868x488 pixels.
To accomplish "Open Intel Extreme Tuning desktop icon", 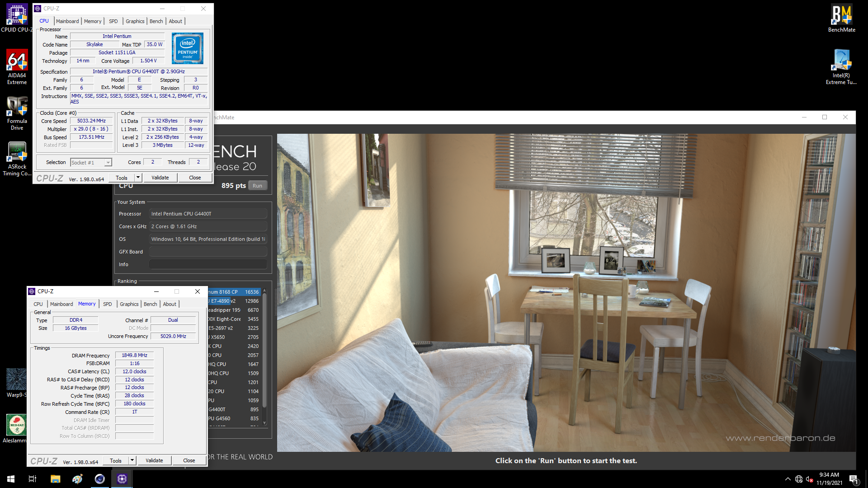I will [x=841, y=67].
